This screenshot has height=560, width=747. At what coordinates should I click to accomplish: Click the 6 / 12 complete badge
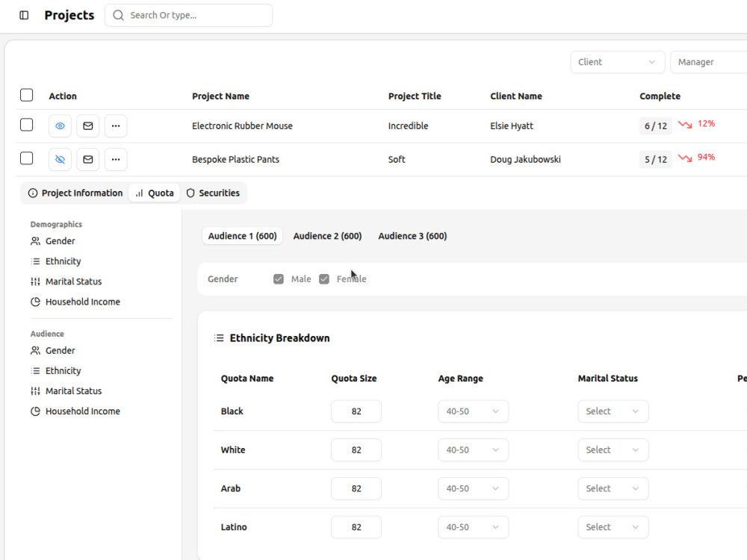656,126
